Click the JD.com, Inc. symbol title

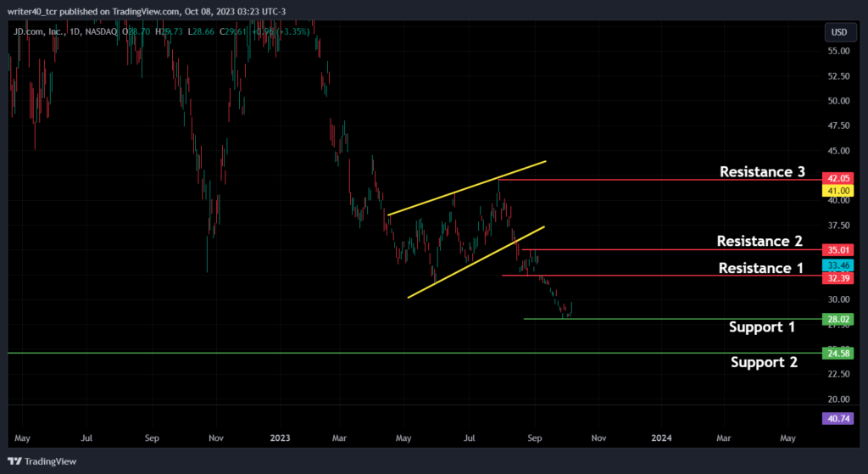tap(38, 32)
